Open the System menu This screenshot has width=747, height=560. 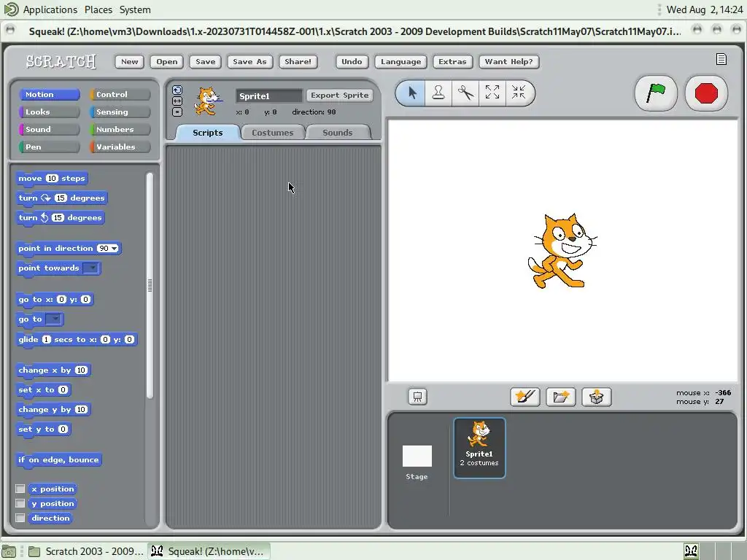tap(135, 9)
